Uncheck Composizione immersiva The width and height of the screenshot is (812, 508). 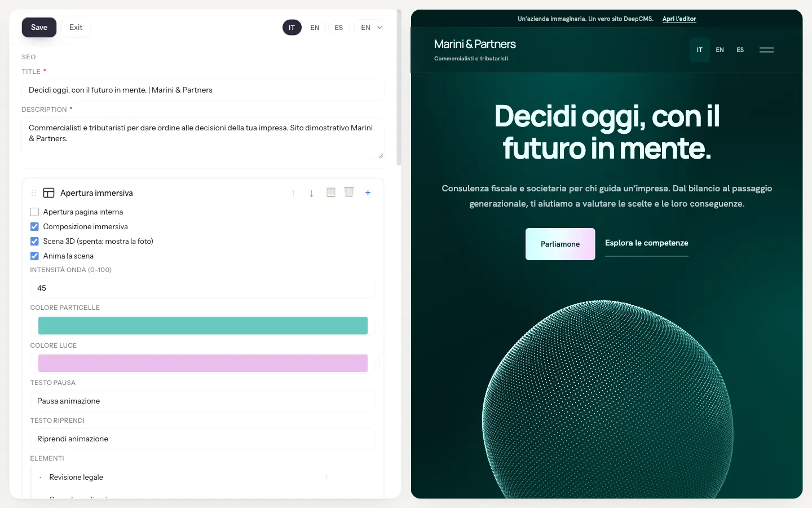pyautogui.click(x=34, y=226)
